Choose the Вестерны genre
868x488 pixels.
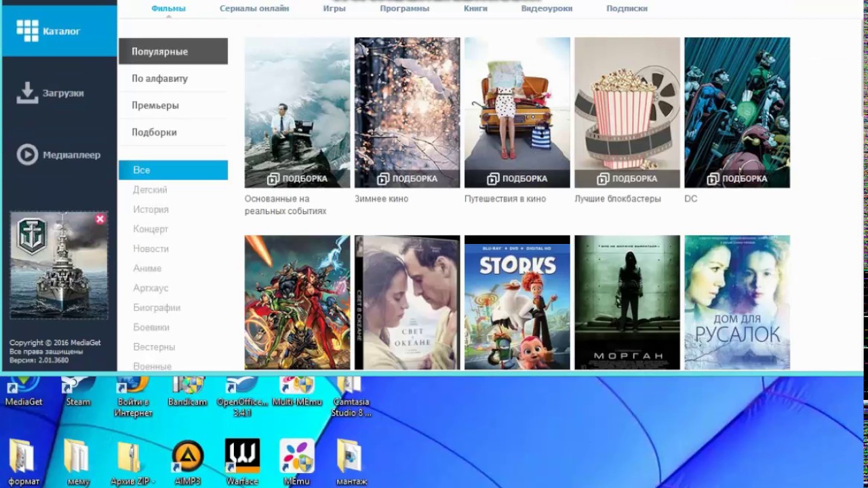click(x=154, y=347)
